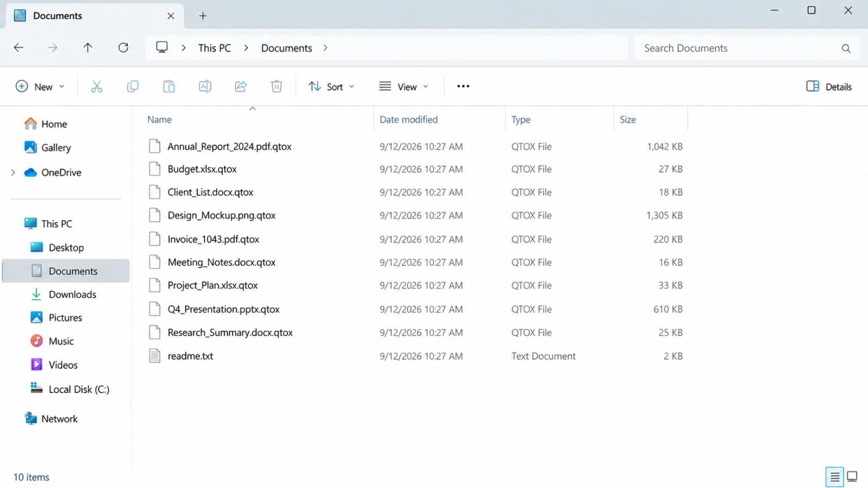868x488 pixels.
Task: Open Network in navigation pane
Action: coord(51,419)
